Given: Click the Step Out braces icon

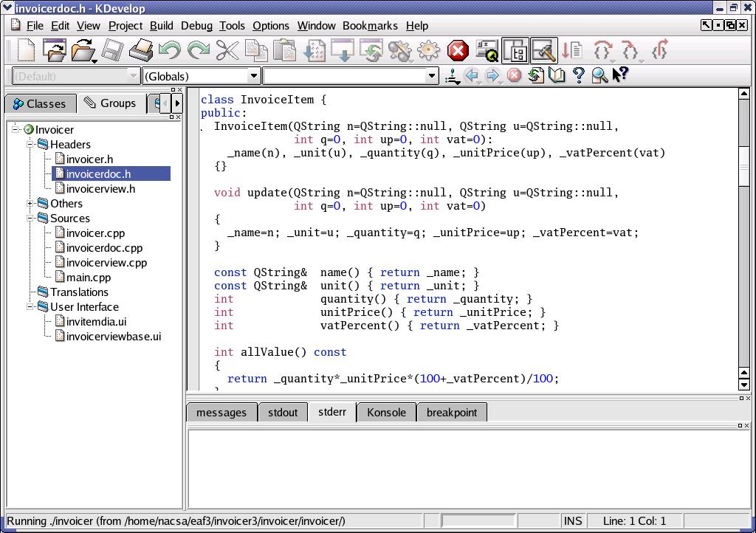Looking at the screenshot, I should pyautogui.click(x=659, y=50).
